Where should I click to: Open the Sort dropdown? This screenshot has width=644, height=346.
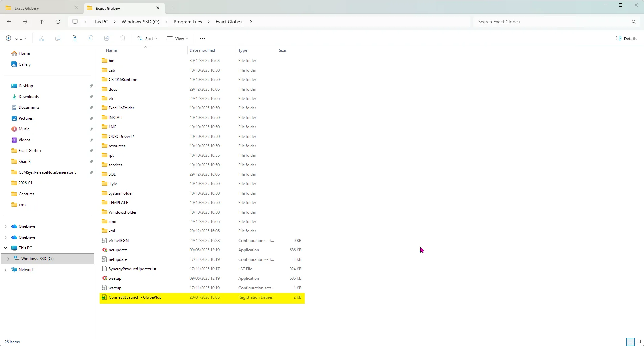pyautogui.click(x=147, y=39)
